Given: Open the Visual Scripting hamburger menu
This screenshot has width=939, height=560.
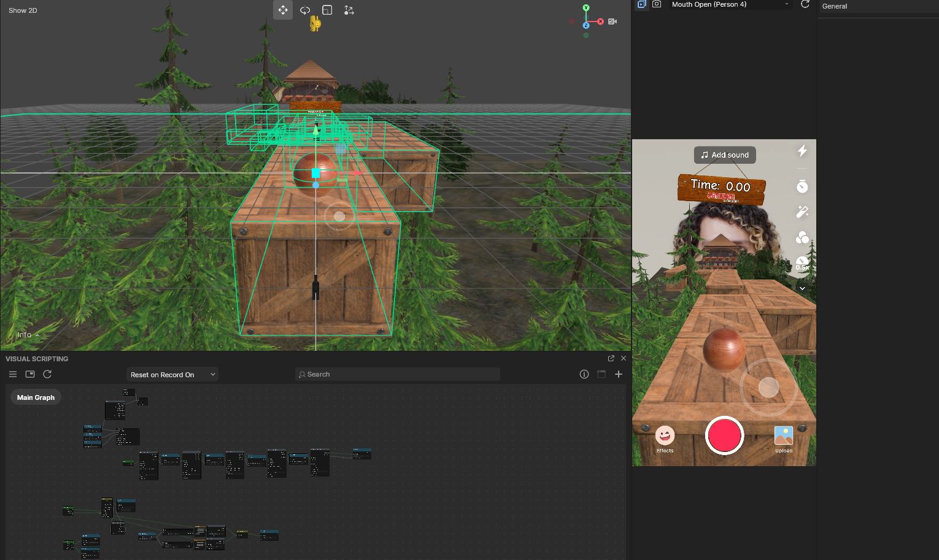Looking at the screenshot, I should (13, 374).
